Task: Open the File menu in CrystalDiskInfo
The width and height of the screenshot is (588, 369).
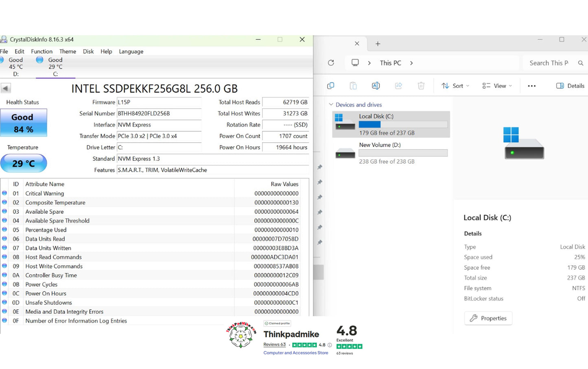Action: (x=4, y=51)
